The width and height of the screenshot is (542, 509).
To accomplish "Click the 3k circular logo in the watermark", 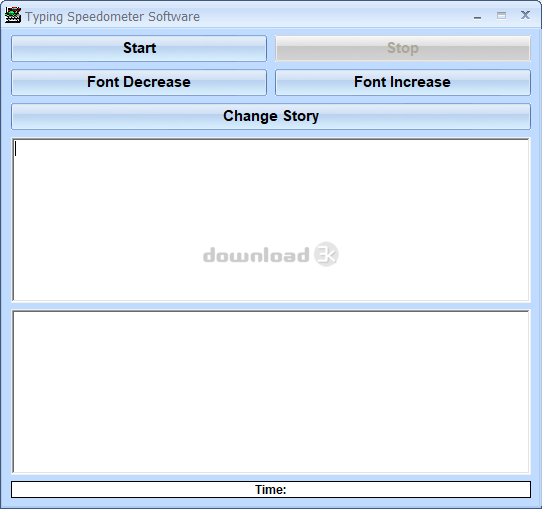I will coord(326,254).
